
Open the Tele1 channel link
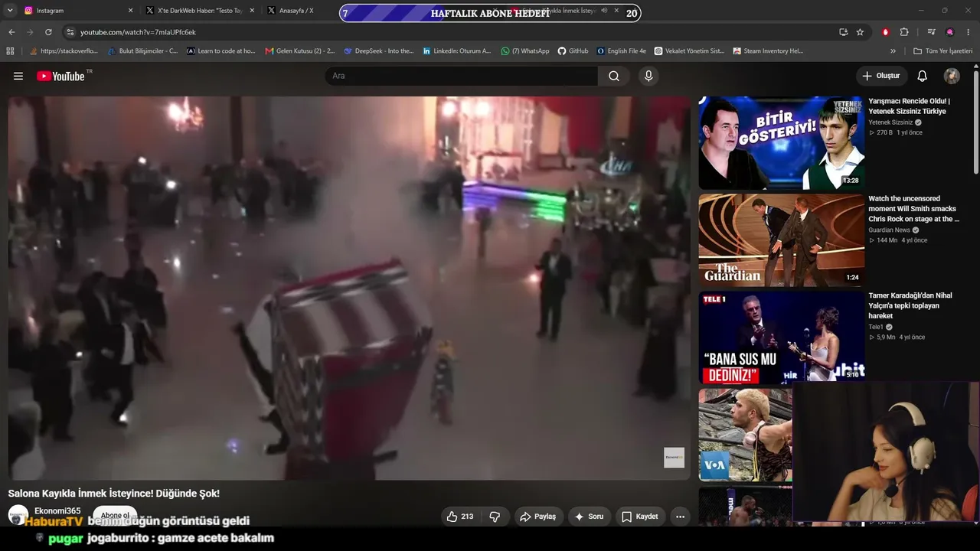(x=877, y=327)
